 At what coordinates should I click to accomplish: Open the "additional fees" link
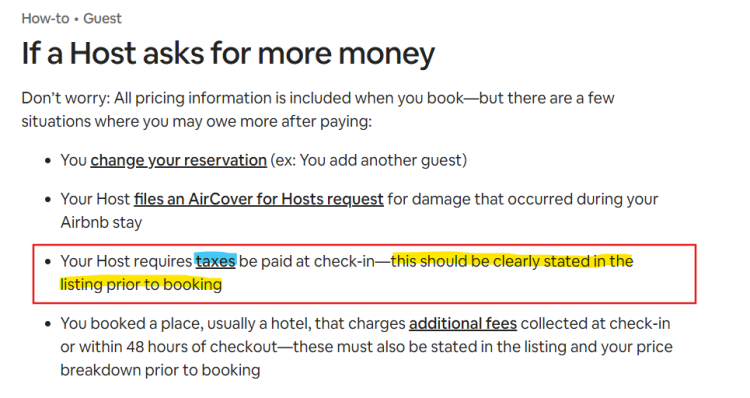[x=463, y=324]
